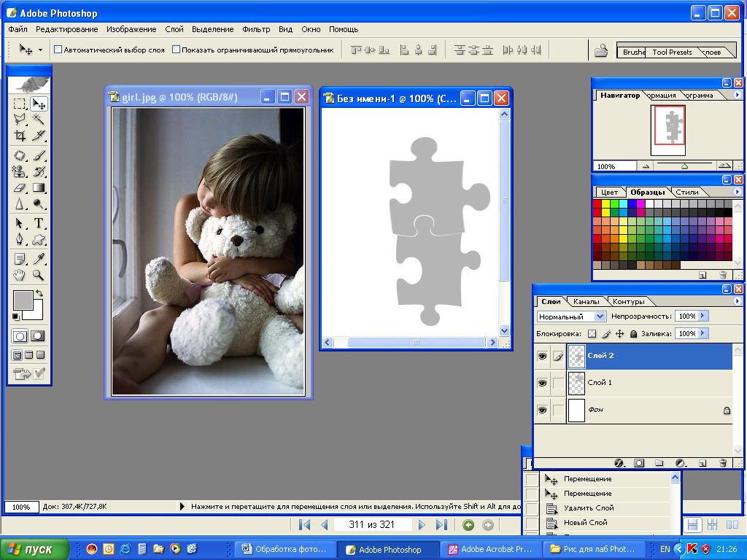Click Удалить Слой history entry

click(x=589, y=508)
